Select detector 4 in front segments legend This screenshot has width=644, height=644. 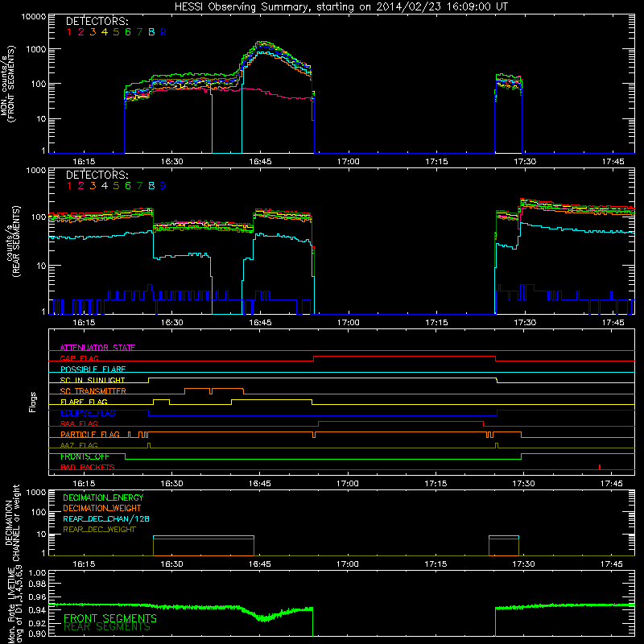105,32
